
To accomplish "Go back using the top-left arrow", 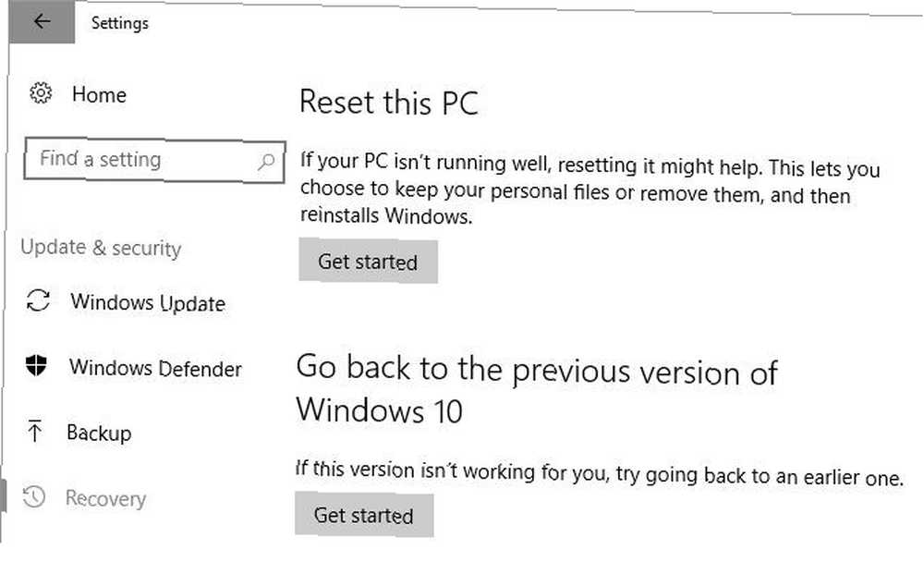I will point(42,21).
